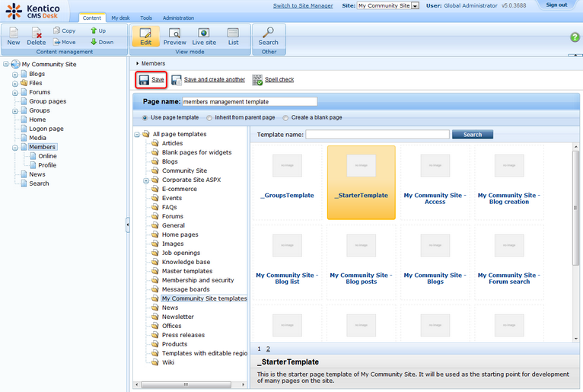Click the Template name input field
Screen dimensions: 583x392
(x=377, y=134)
